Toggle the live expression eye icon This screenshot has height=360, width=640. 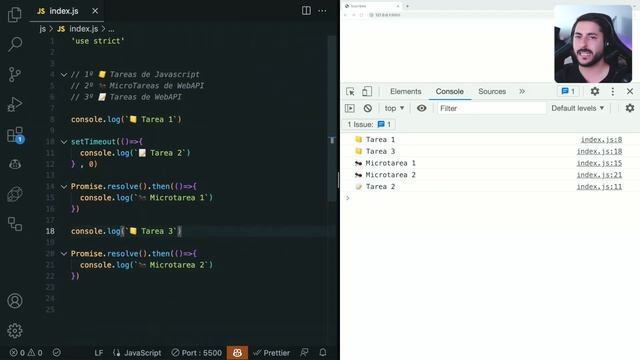click(421, 108)
